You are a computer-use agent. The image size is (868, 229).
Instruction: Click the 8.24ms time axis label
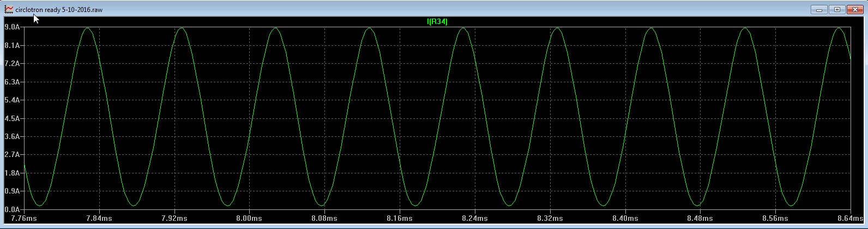475,218
